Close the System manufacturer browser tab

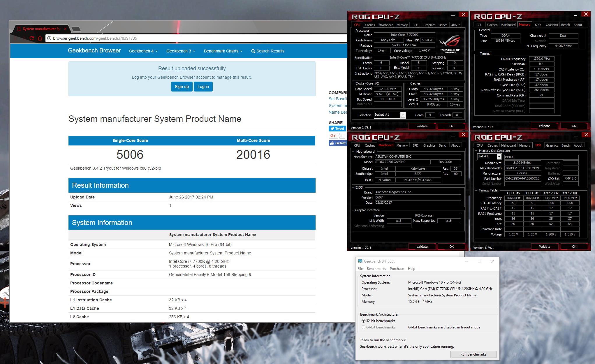65,29
